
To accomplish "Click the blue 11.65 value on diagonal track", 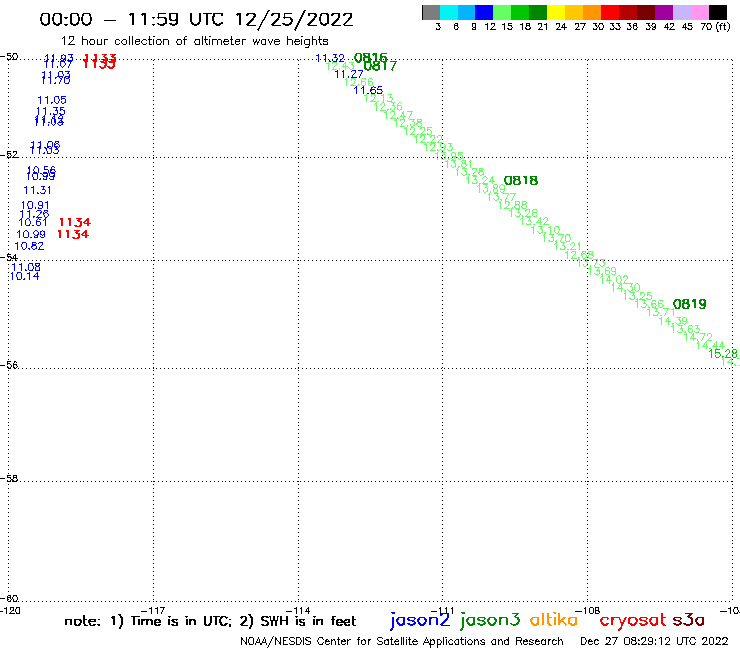I will (x=368, y=90).
